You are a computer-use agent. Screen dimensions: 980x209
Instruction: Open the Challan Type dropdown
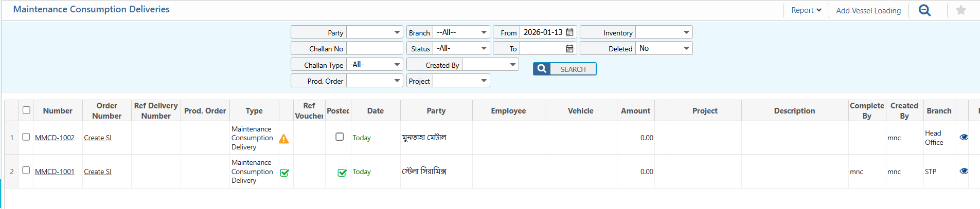[x=375, y=65]
